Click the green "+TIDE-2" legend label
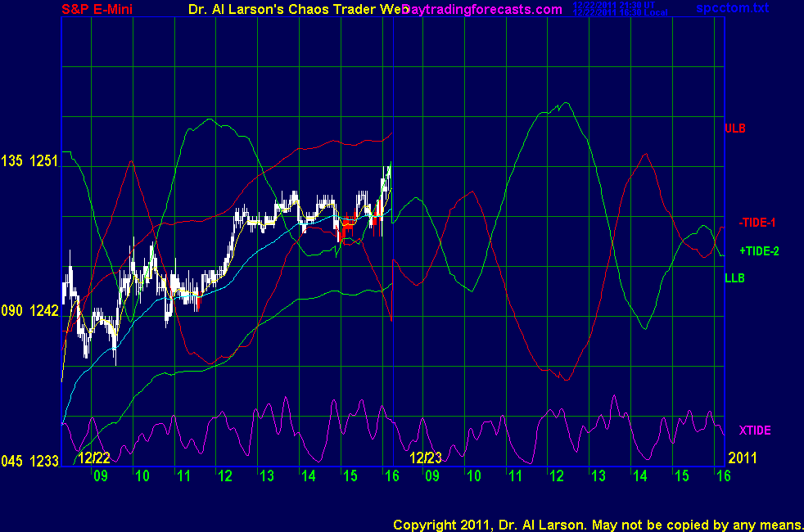 point(760,251)
